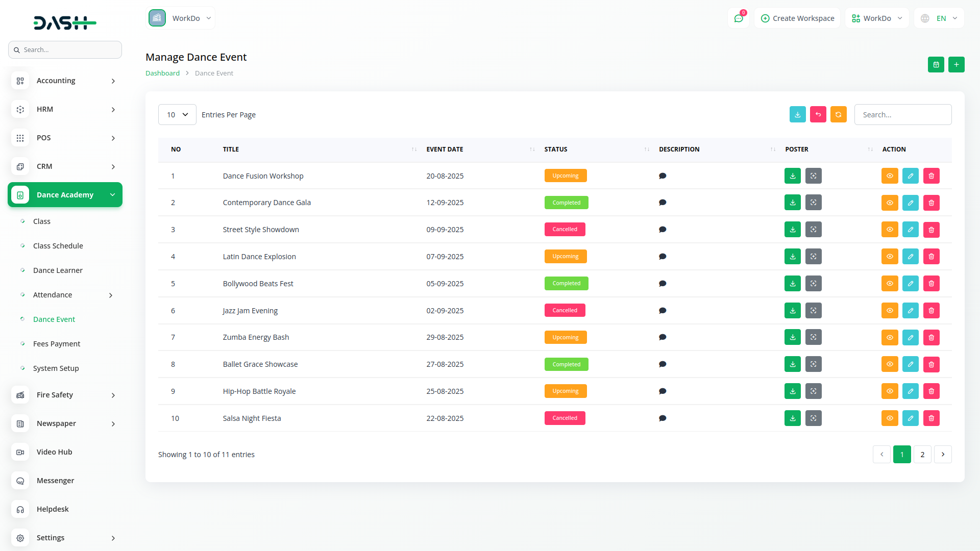
Task: Open entries per page dropdown
Action: pyautogui.click(x=177, y=115)
